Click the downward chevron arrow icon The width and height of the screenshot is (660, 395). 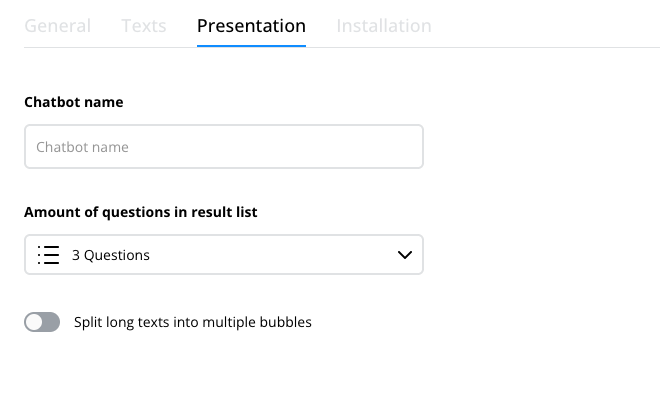(405, 255)
